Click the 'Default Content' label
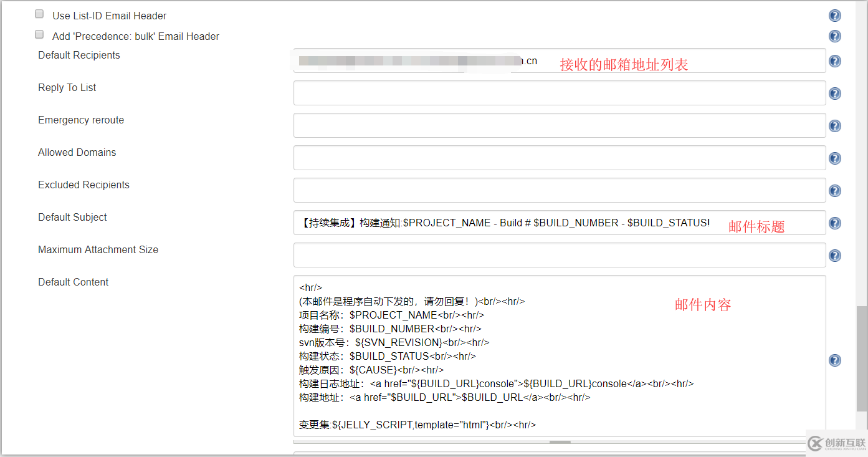 pyautogui.click(x=74, y=282)
